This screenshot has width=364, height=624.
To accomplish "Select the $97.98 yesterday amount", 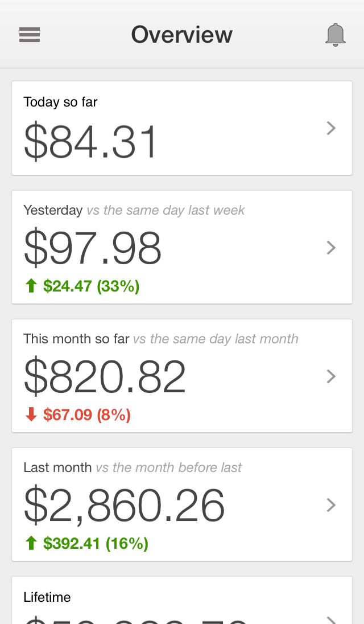I will [93, 249].
